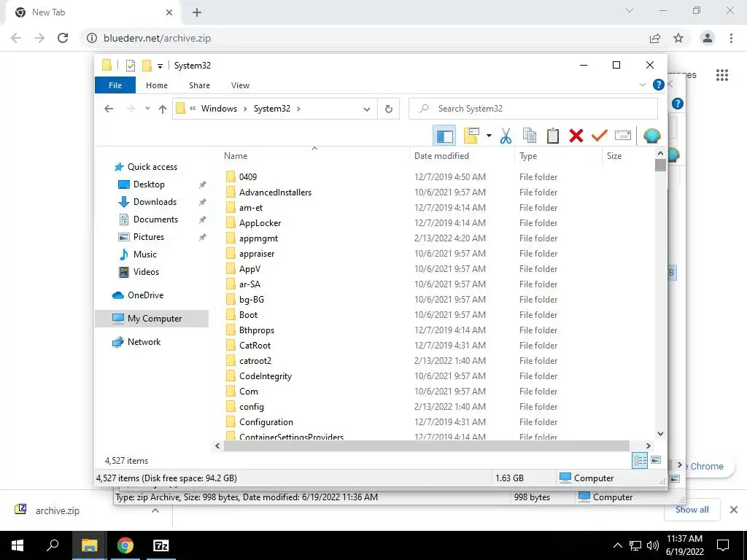Select Desktop in navigation pane
The height and width of the screenshot is (560, 747).
[149, 184]
